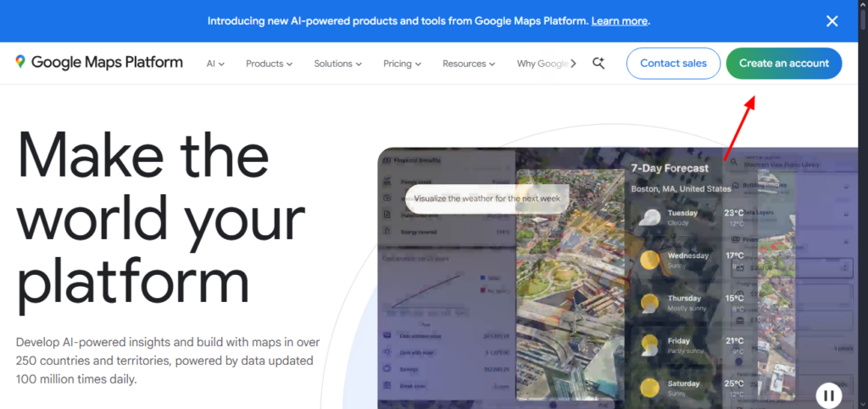Click the Contact sales button

pos(673,64)
